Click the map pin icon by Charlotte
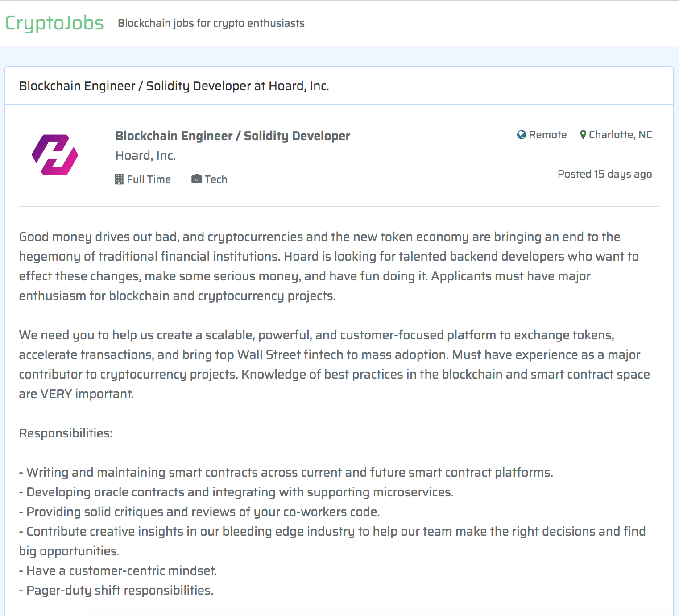 pos(583,135)
